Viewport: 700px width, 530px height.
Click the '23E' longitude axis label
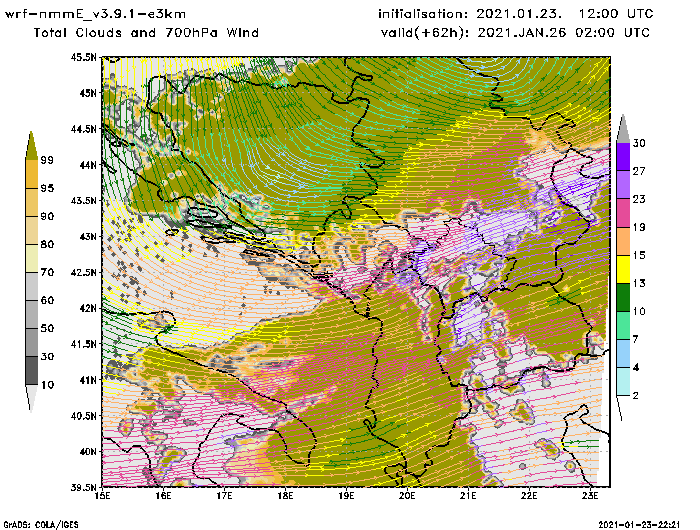[590, 496]
